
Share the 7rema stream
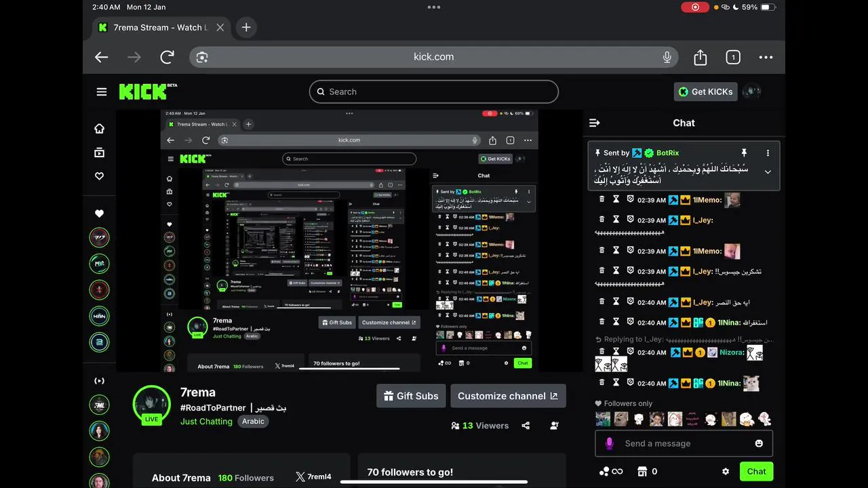coord(526,426)
